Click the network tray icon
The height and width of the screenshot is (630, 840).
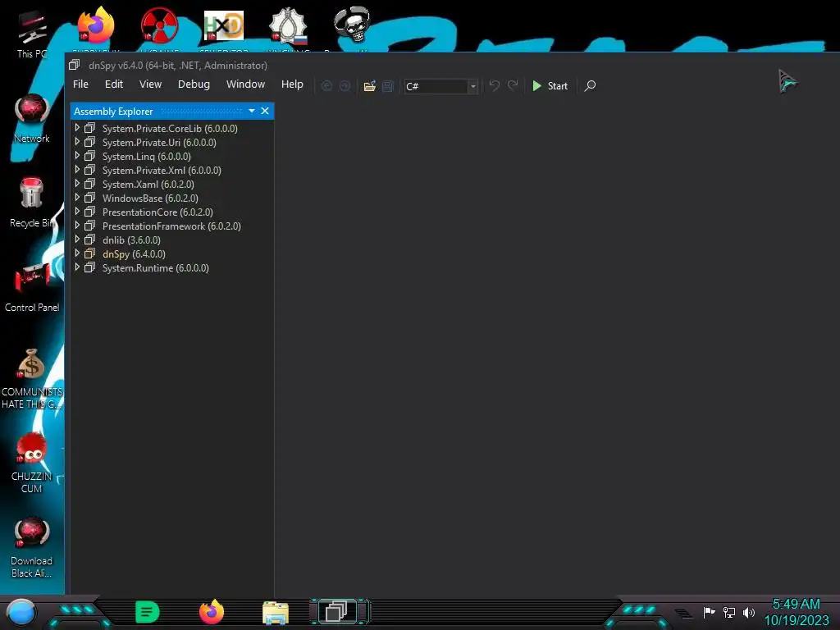pos(729,612)
